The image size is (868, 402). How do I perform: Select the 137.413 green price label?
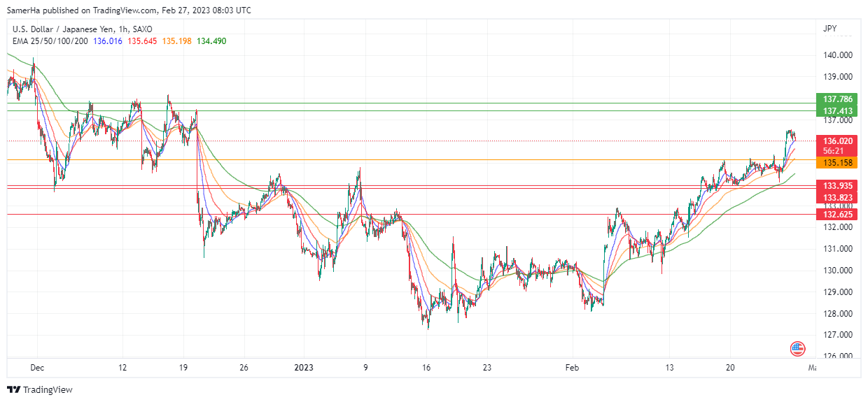click(x=837, y=111)
